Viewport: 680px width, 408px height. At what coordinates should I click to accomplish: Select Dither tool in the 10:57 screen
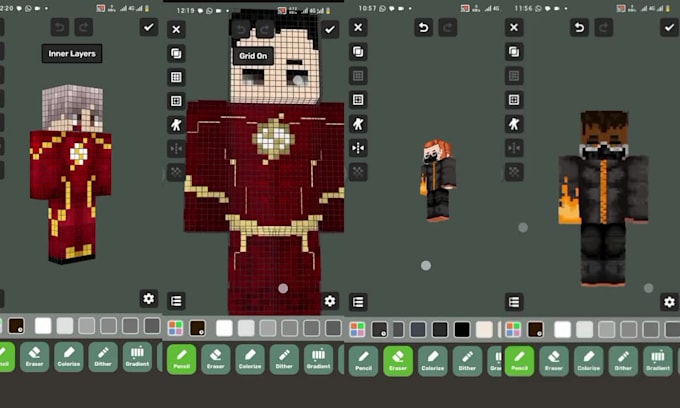click(x=467, y=361)
